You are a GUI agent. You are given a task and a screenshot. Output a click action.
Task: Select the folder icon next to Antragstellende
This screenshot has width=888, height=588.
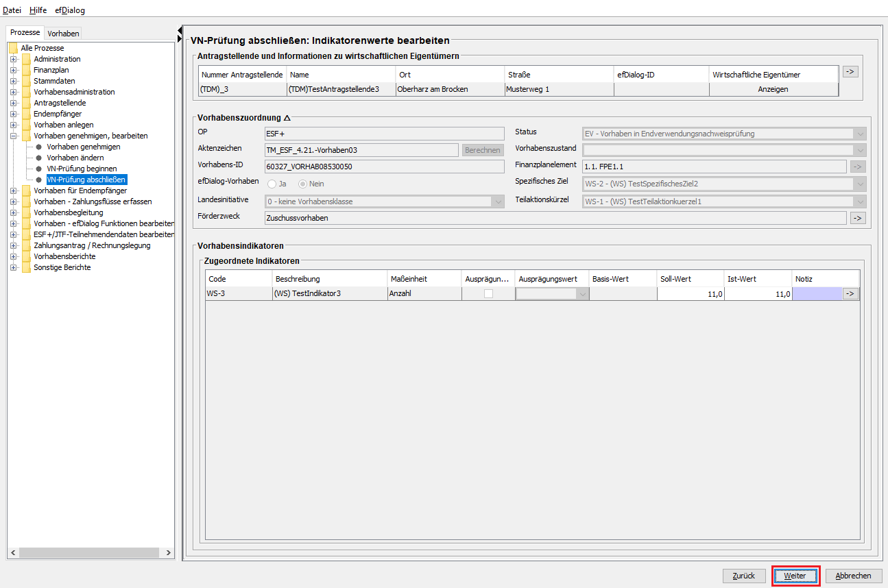27,103
